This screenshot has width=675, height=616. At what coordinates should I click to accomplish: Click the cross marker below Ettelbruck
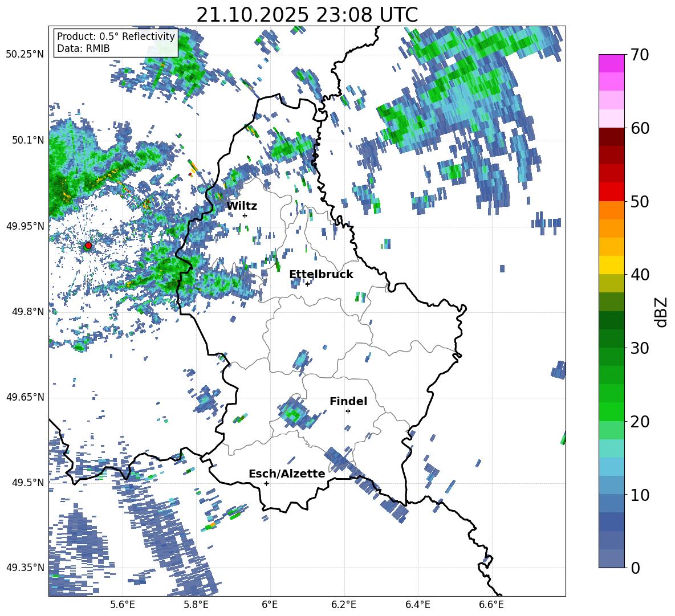tap(307, 284)
